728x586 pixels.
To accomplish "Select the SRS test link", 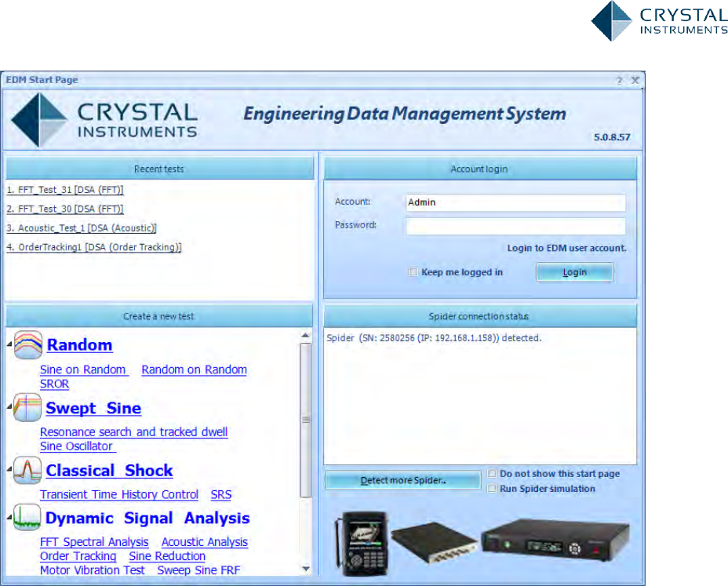I will click(x=221, y=494).
